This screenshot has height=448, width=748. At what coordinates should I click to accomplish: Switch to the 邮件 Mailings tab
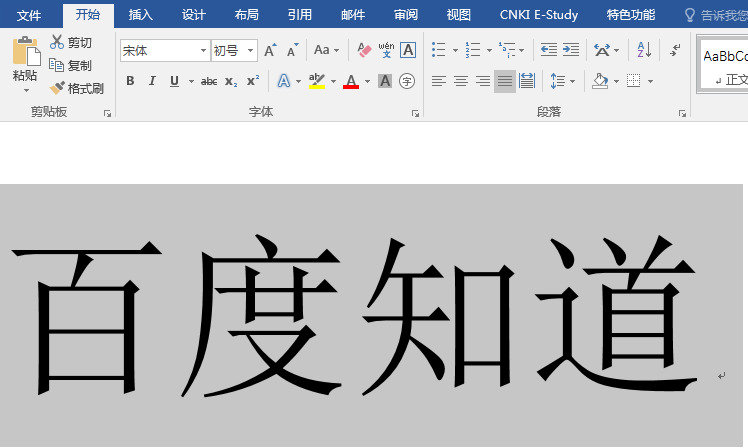pyautogui.click(x=353, y=15)
